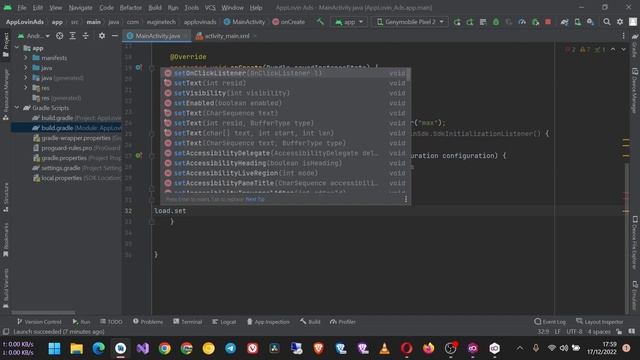Hide the Project panel with minus icon
Screen dimensions: 640x360
[x=115, y=36]
